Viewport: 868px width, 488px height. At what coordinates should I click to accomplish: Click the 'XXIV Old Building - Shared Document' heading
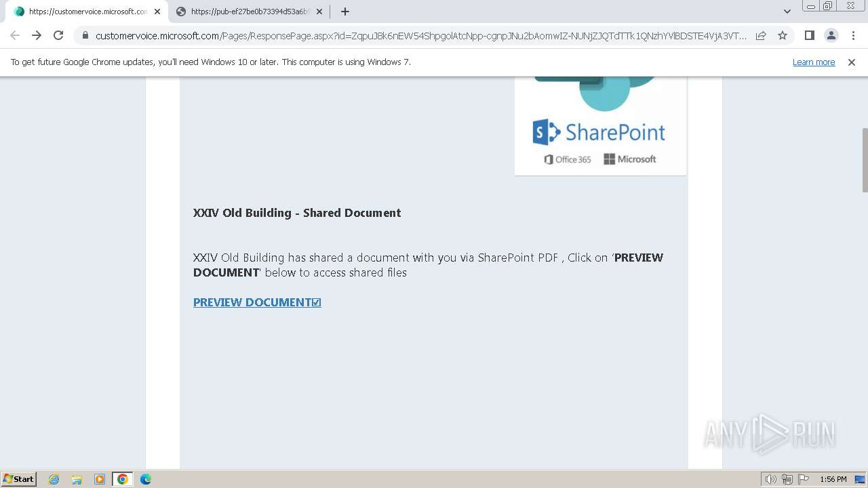pyautogui.click(x=297, y=213)
